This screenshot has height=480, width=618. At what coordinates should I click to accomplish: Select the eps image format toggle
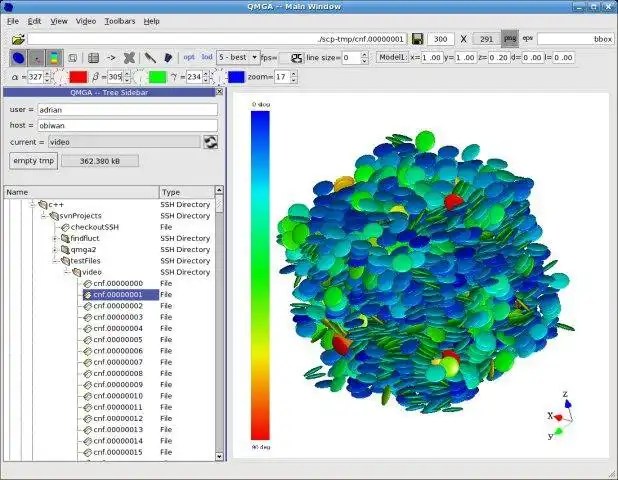pyautogui.click(x=527, y=39)
